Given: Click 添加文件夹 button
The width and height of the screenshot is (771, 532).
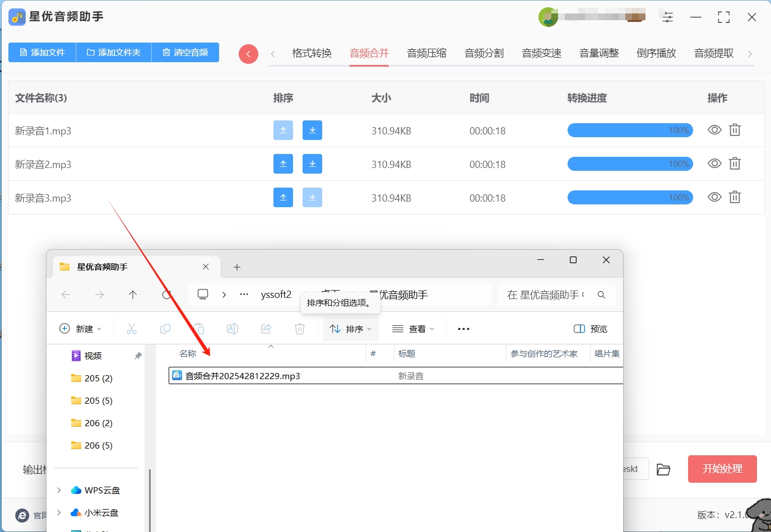Looking at the screenshot, I should pyautogui.click(x=114, y=52).
